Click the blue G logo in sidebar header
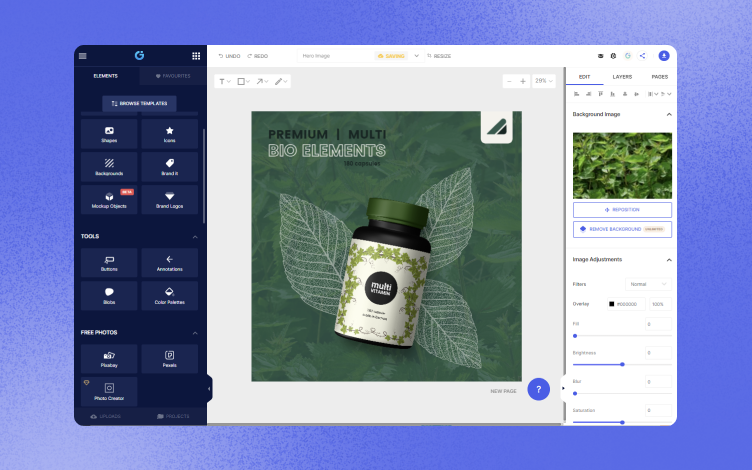 tap(140, 56)
